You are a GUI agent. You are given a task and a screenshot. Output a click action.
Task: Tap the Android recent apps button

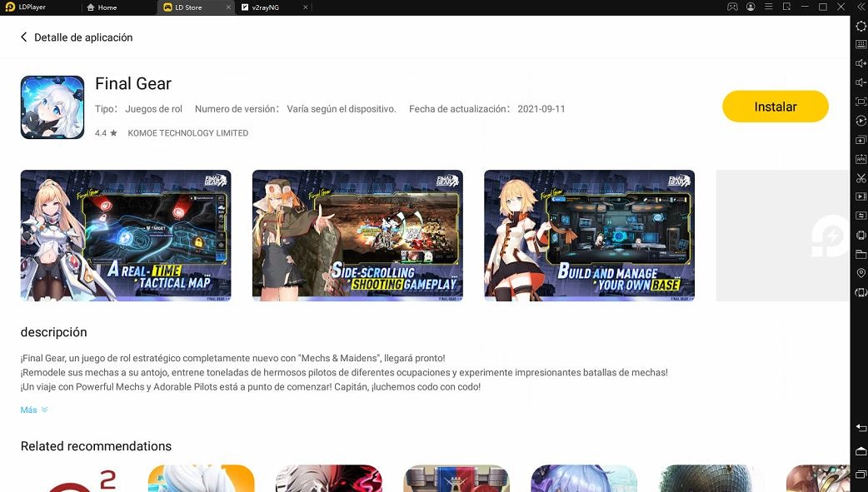click(x=861, y=475)
